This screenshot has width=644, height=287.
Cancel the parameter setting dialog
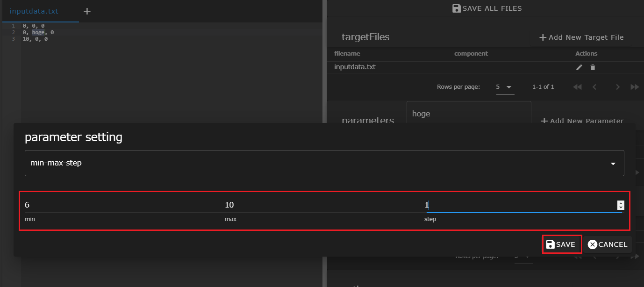608,244
